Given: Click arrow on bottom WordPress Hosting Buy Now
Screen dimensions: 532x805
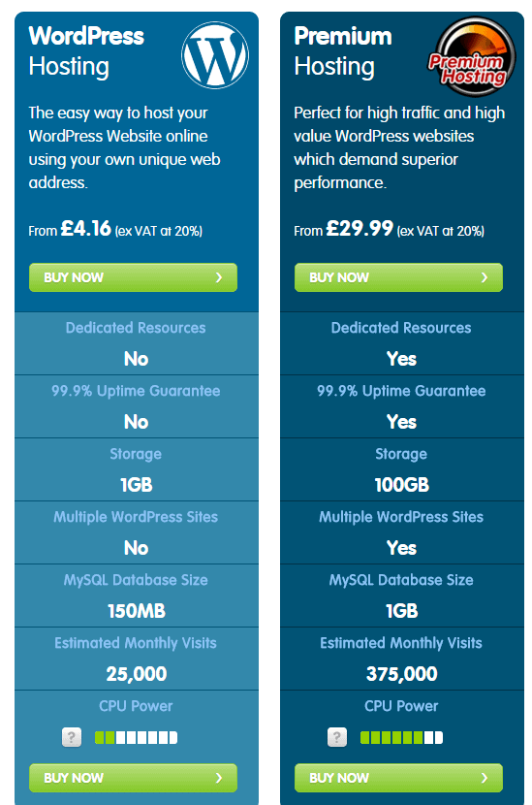Looking at the screenshot, I should [219, 778].
